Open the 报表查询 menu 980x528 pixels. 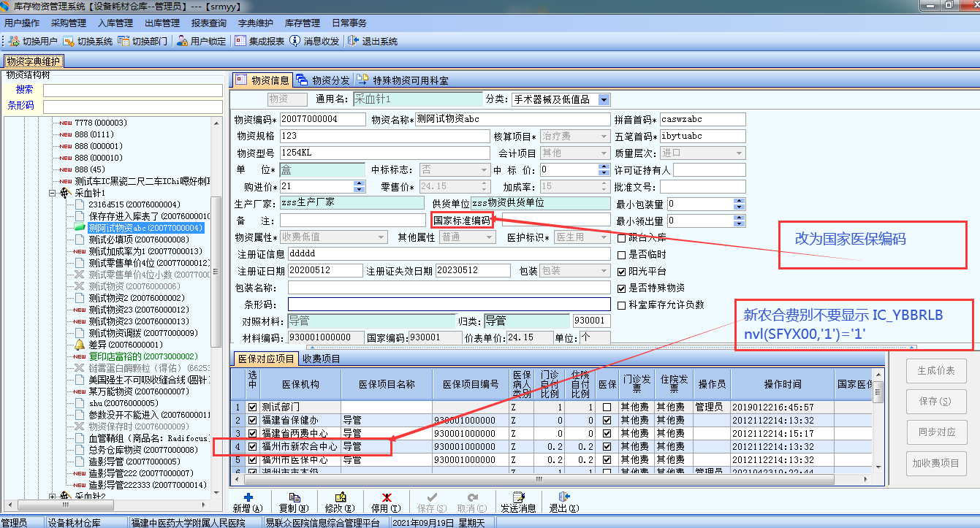209,23
